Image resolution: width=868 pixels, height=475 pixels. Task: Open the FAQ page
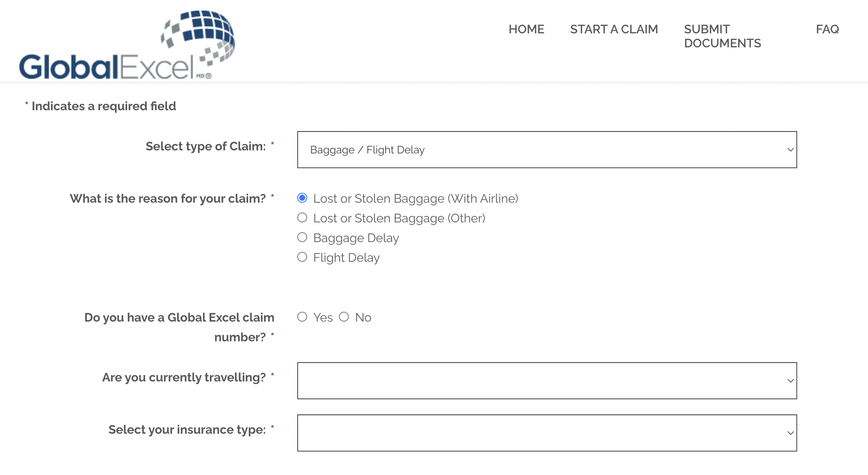tap(827, 29)
